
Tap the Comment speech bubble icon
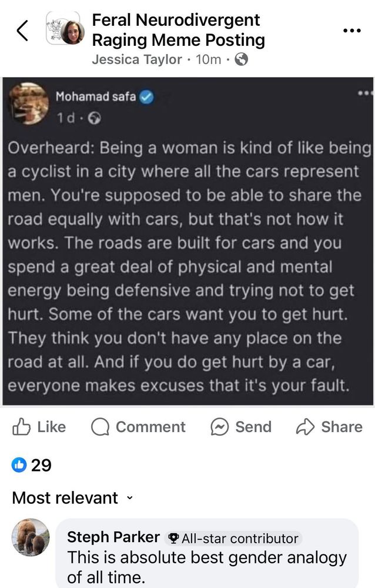coord(100,427)
